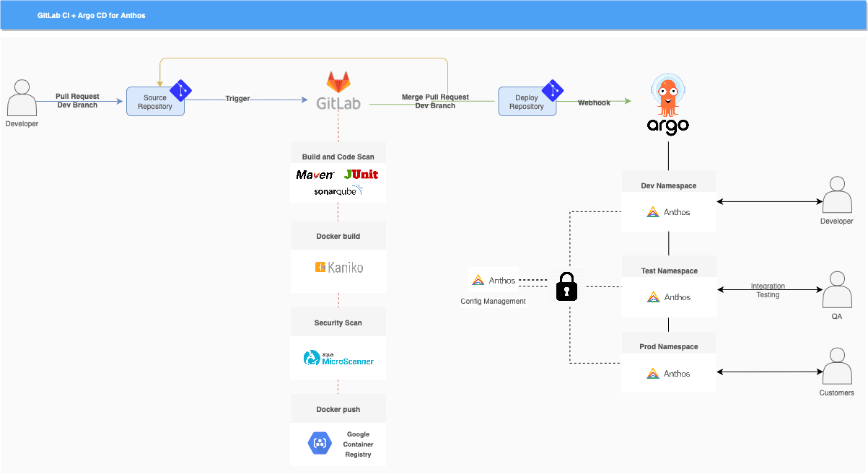Click the SonarQube logo
868x474 pixels.
tap(338, 190)
